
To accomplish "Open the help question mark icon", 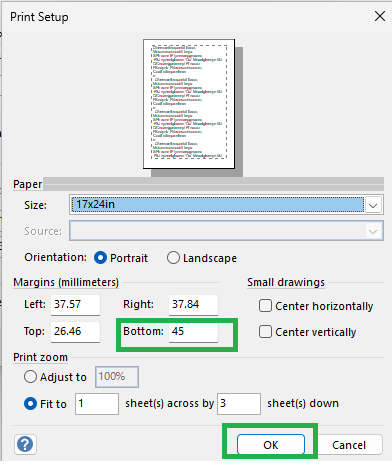I will (x=25, y=444).
